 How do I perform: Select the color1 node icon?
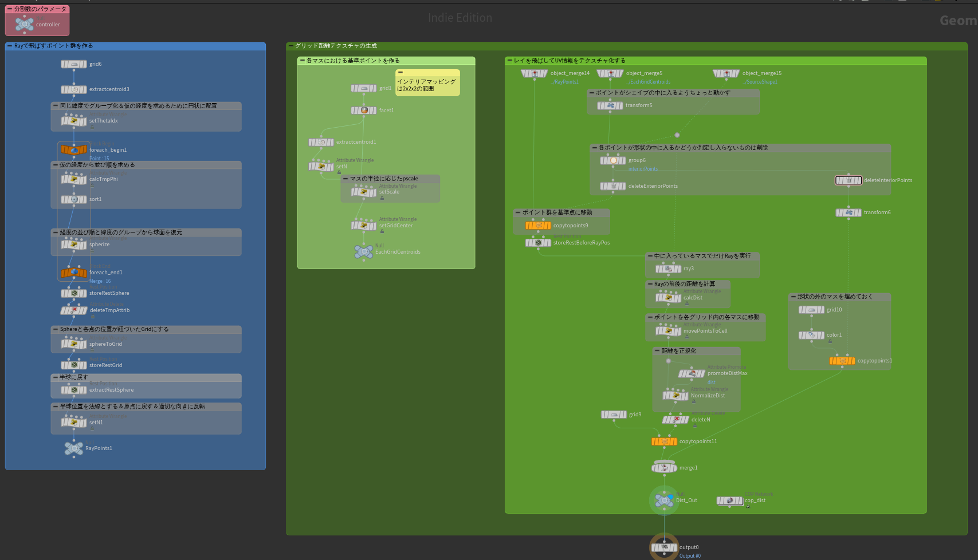point(811,335)
